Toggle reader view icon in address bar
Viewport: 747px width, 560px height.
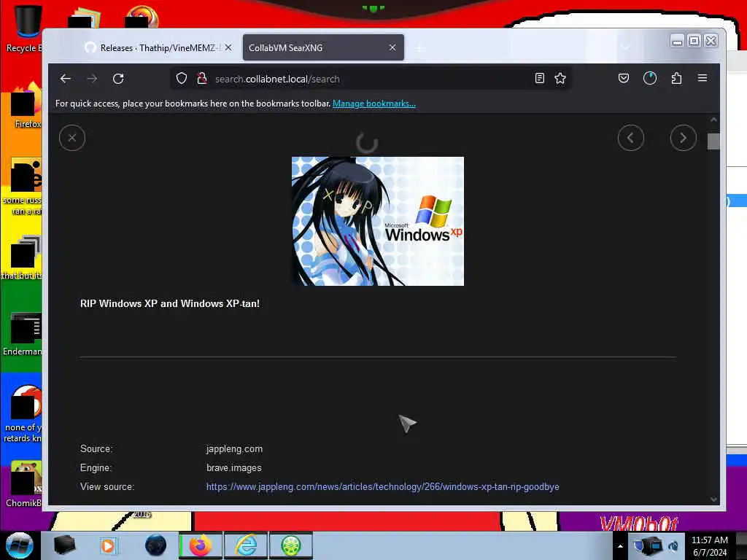click(539, 79)
